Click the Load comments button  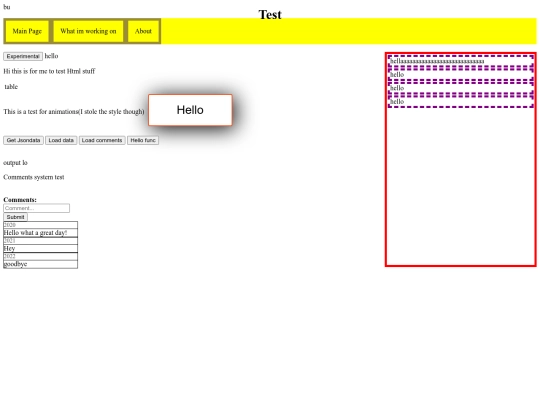click(x=102, y=140)
